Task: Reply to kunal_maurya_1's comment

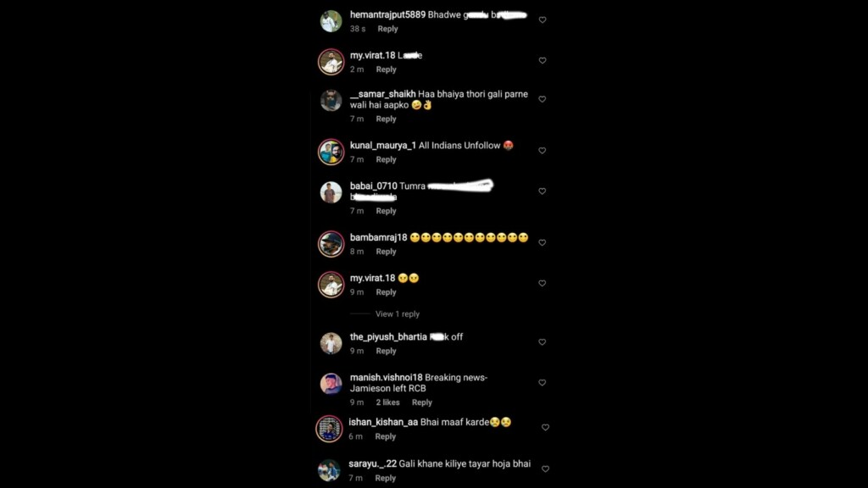Action: [x=386, y=159]
